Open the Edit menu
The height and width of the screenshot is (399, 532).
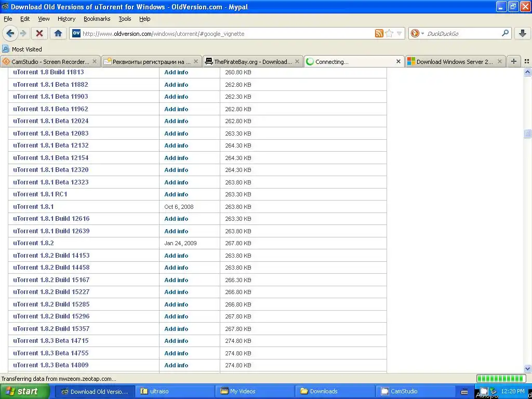pos(25,19)
